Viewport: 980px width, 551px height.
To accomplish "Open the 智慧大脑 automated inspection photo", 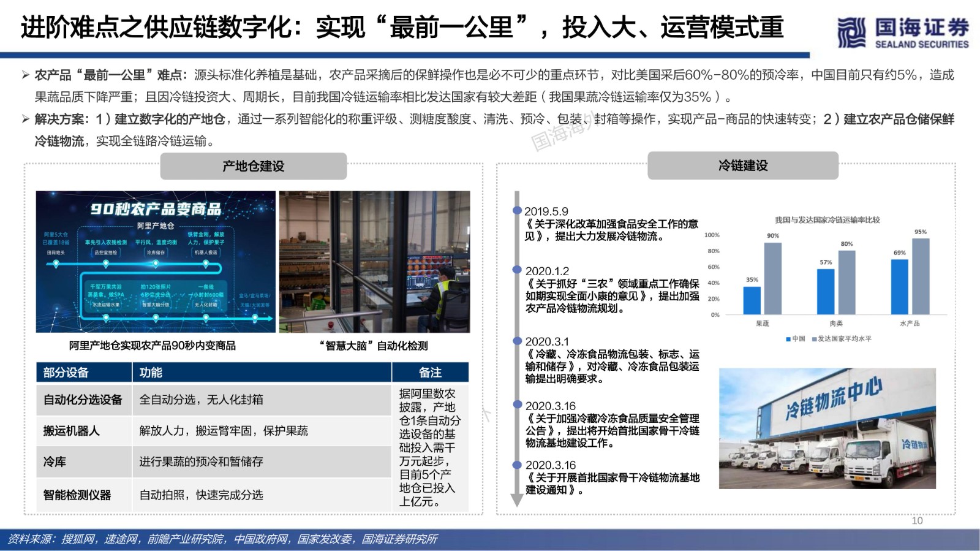I will (x=375, y=262).
